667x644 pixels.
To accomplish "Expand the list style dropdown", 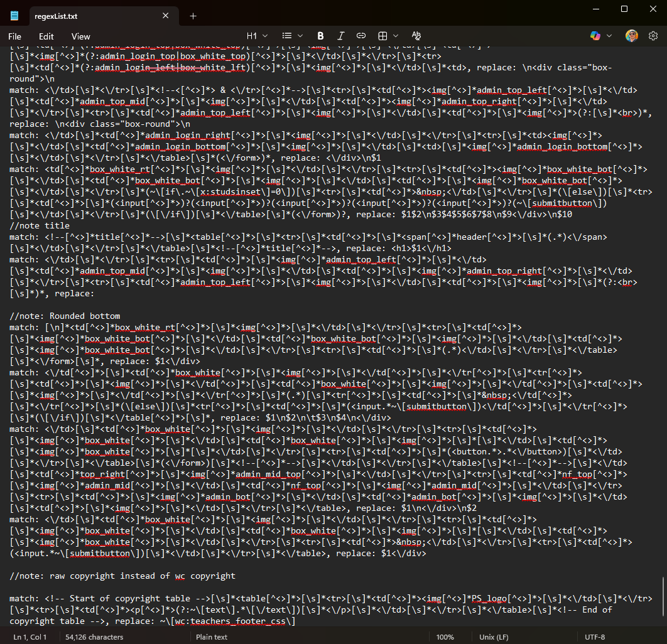I will [x=292, y=36].
